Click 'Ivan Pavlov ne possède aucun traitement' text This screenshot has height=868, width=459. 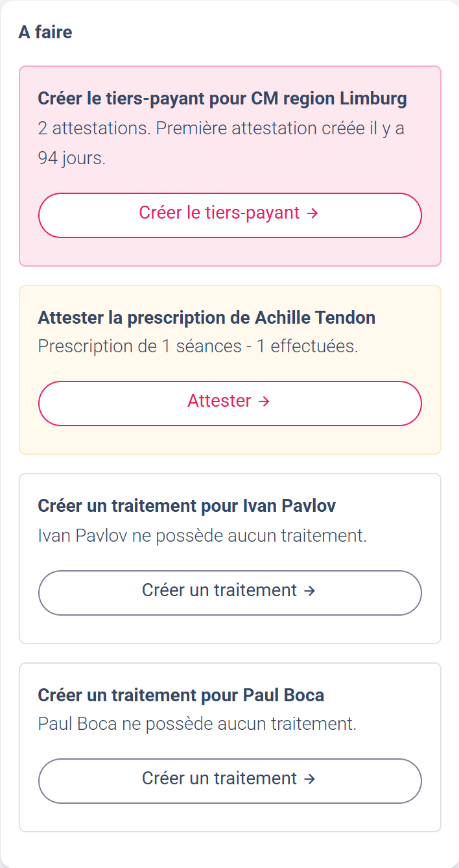(202, 536)
